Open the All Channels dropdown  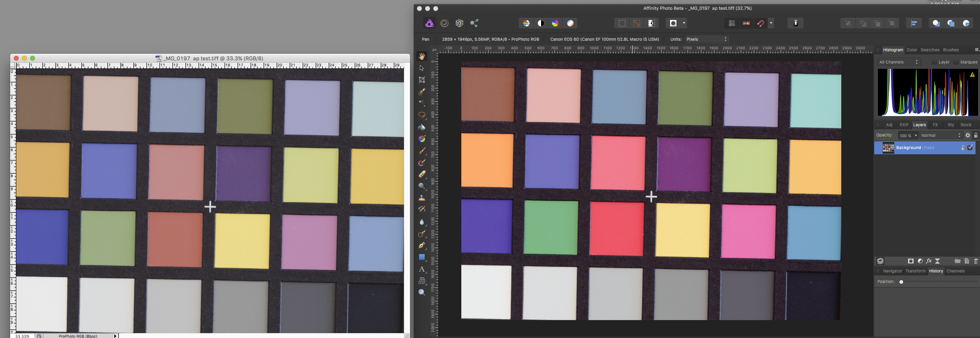click(899, 62)
